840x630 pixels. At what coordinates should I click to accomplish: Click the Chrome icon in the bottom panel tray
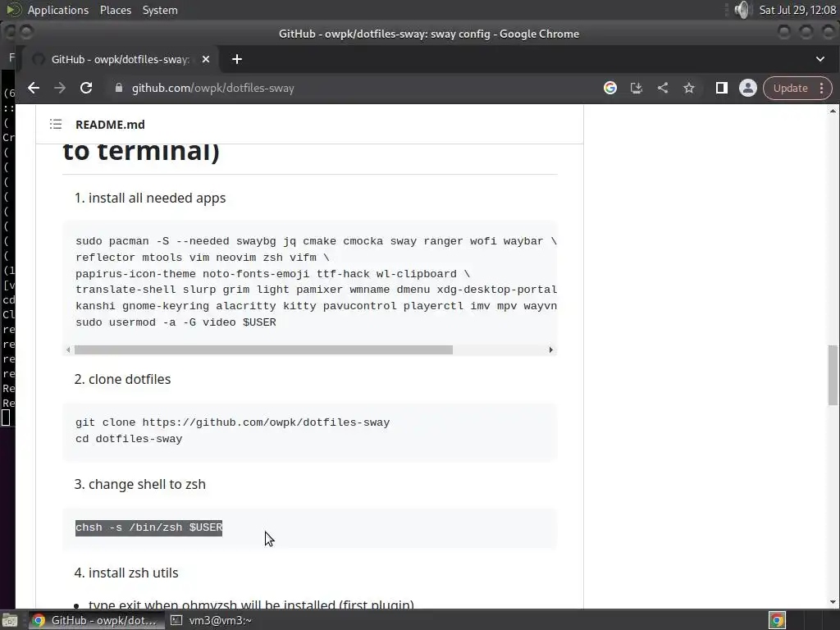(x=778, y=620)
